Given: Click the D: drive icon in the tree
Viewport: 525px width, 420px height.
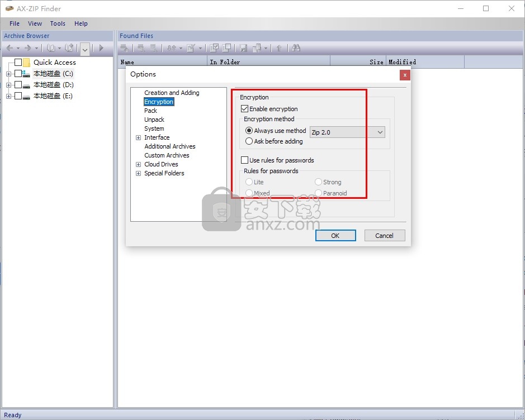Looking at the screenshot, I should click(26, 85).
